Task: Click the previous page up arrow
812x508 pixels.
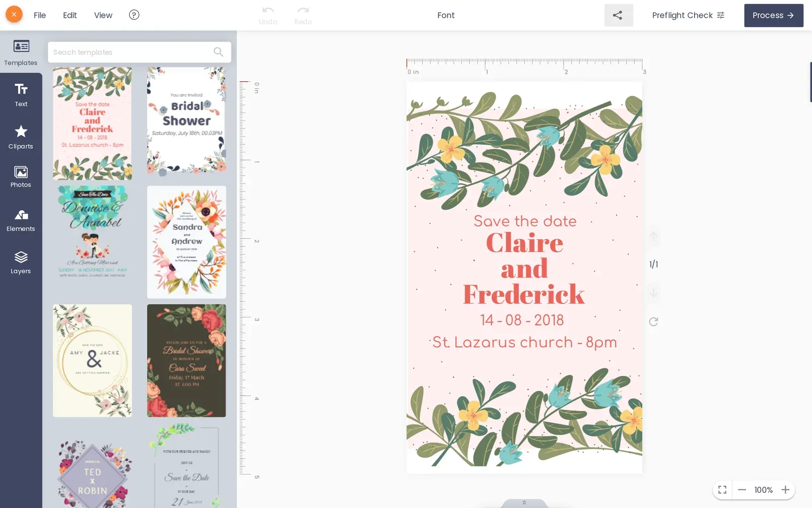Action: click(654, 237)
